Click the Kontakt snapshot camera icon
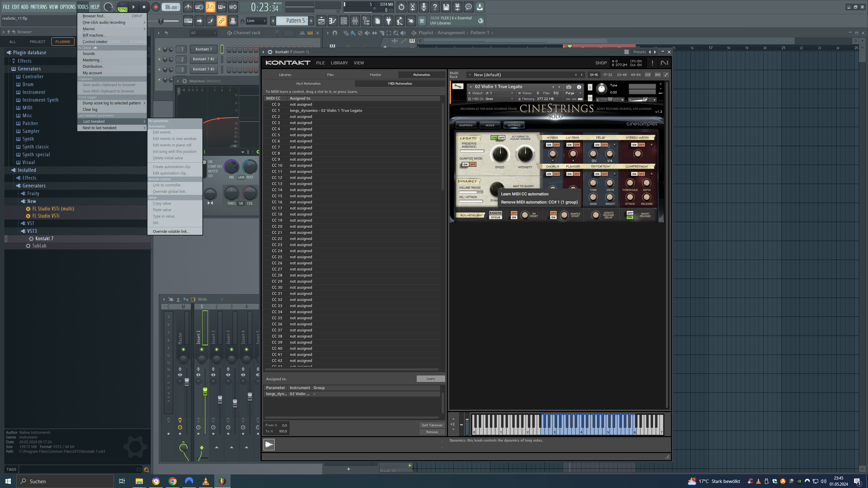The height and width of the screenshot is (488, 868). pyautogui.click(x=569, y=87)
